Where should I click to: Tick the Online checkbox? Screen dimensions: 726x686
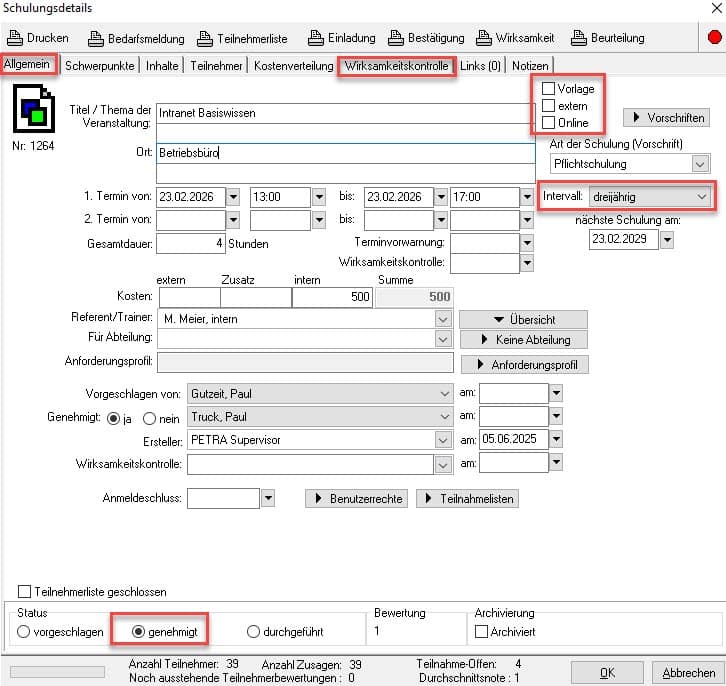548,123
